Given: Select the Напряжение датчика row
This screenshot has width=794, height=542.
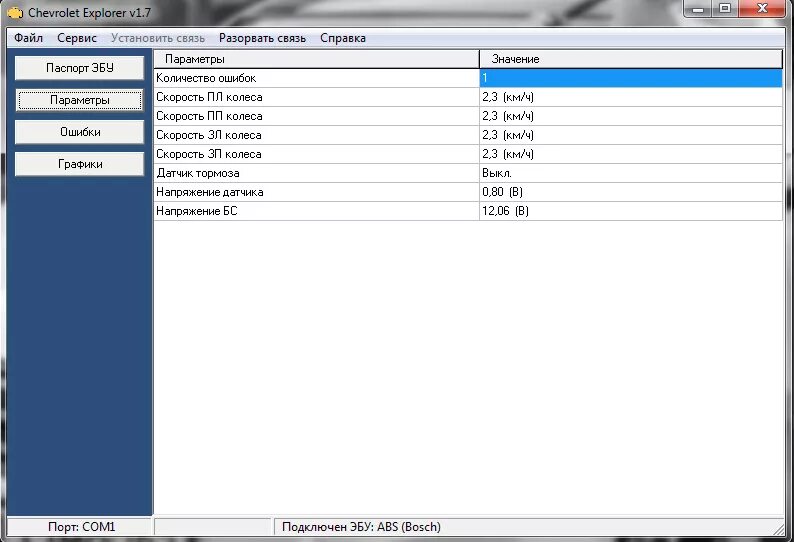Looking at the screenshot, I should (x=468, y=192).
